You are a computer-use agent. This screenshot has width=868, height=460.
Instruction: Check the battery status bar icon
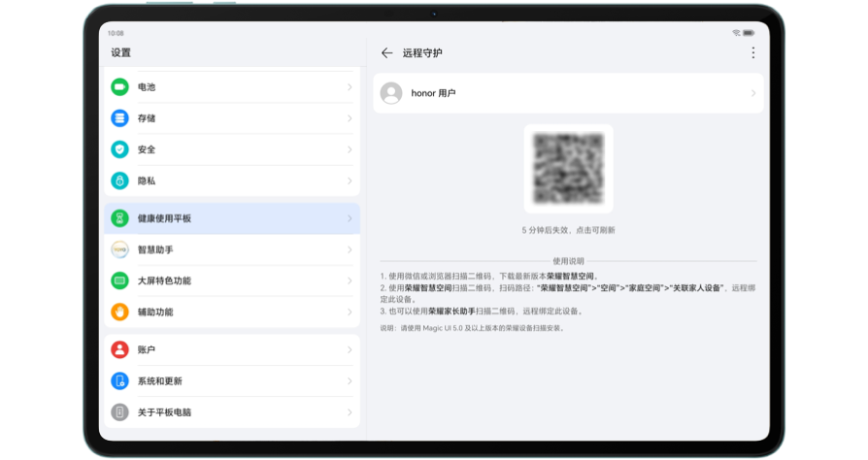click(749, 33)
